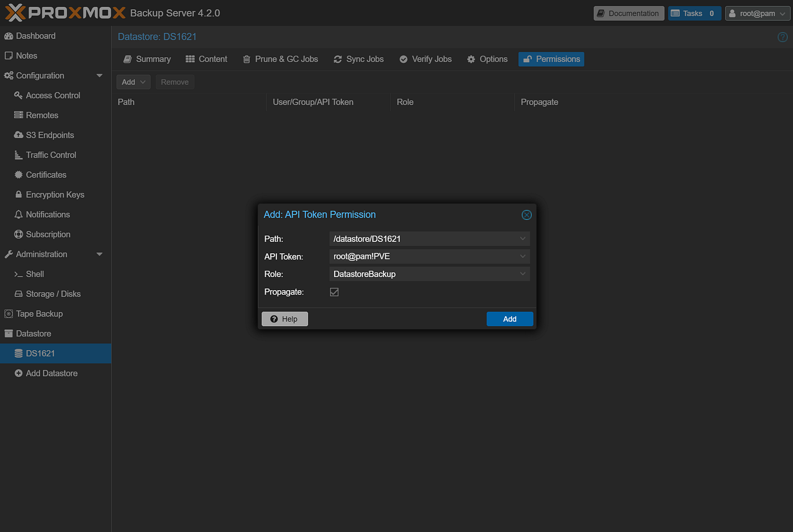Open the Add dropdown in toolbar
This screenshot has height=532, width=793.
(133, 82)
